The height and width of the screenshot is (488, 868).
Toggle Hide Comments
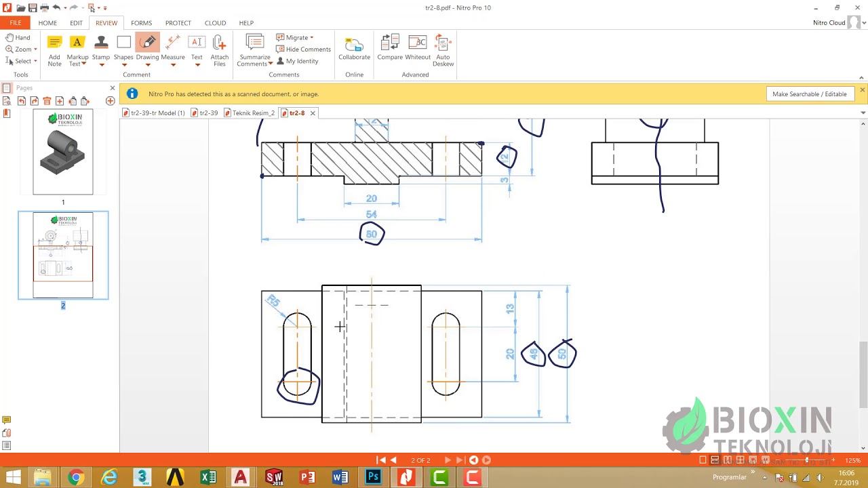click(303, 49)
